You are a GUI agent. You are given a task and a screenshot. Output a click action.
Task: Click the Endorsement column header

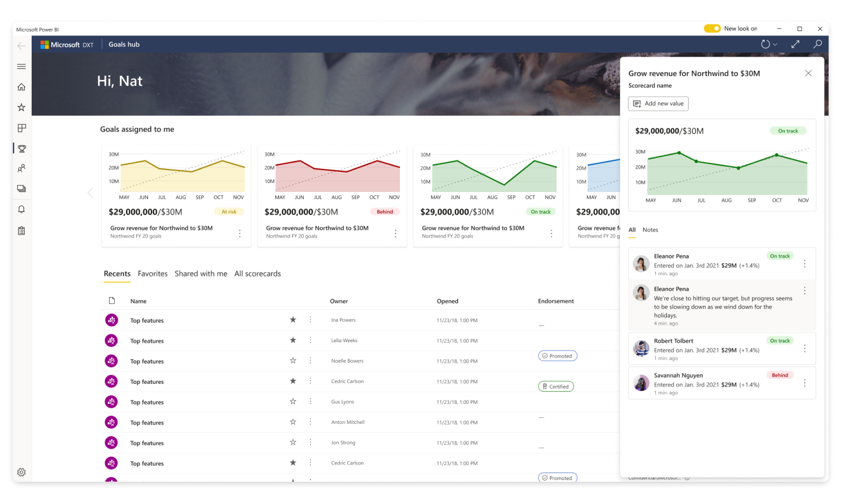pos(556,302)
